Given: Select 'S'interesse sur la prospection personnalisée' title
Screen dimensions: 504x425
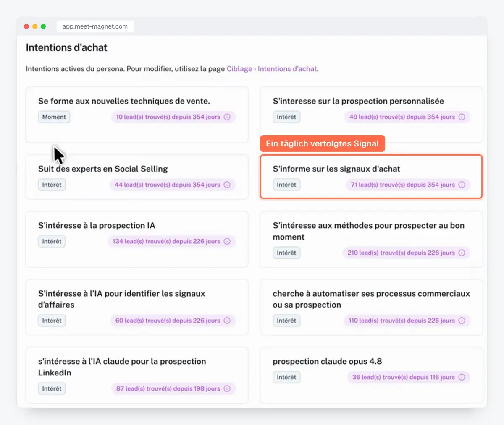Looking at the screenshot, I should pos(358,101).
